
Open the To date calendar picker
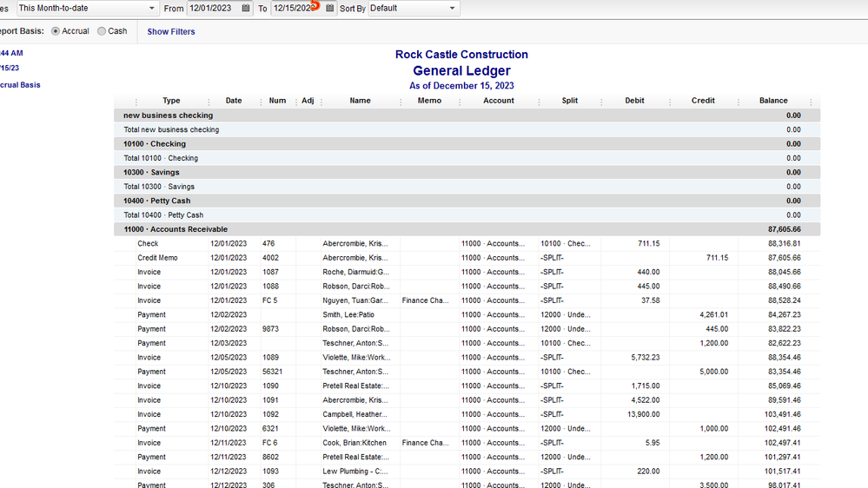(x=330, y=9)
